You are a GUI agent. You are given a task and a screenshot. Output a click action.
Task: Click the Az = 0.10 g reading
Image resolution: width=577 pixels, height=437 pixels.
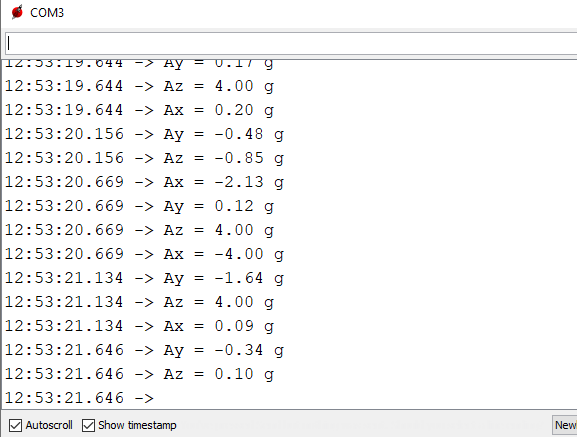[219, 374]
